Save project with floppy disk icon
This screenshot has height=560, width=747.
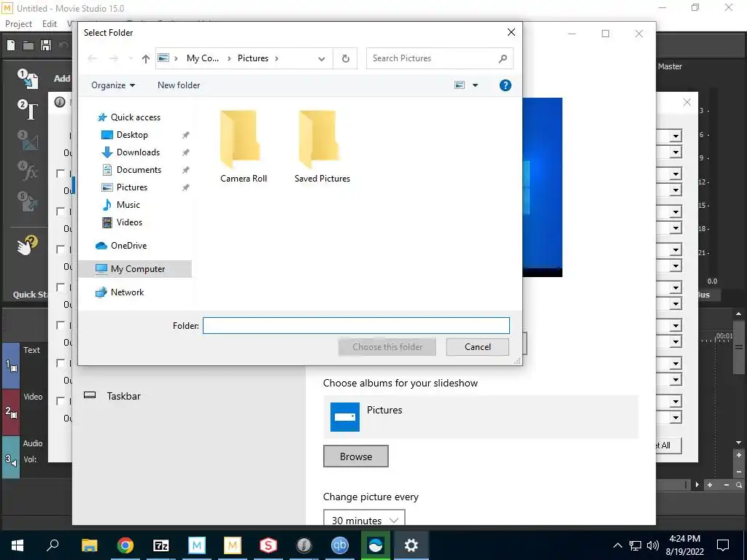click(46, 45)
